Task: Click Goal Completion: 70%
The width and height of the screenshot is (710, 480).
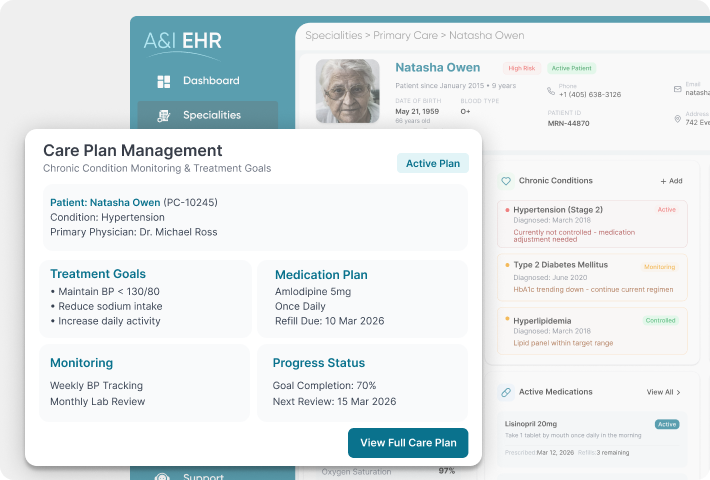Action: [324, 386]
